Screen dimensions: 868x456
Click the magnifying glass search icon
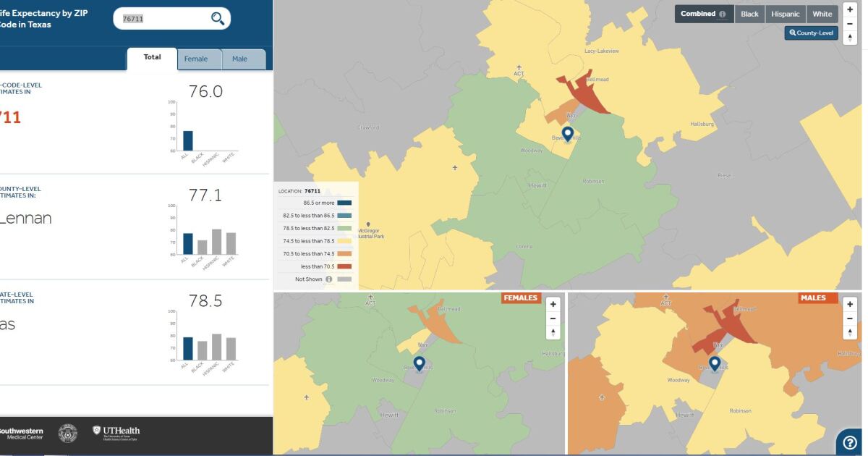pos(217,19)
